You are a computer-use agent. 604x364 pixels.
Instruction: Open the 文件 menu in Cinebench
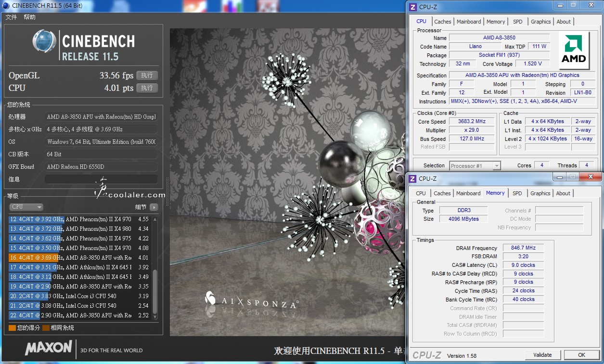coord(11,17)
